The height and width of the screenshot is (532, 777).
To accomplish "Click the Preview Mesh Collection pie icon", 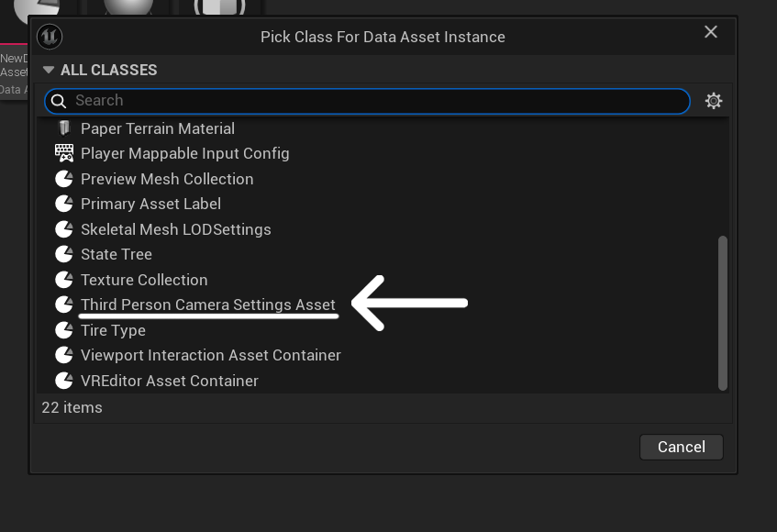I will (x=63, y=179).
